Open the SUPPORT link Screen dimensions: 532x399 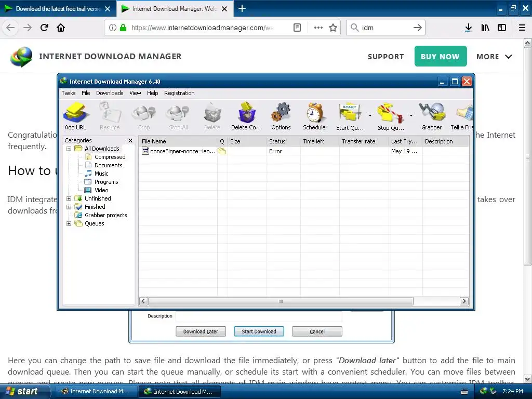coord(386,57)
